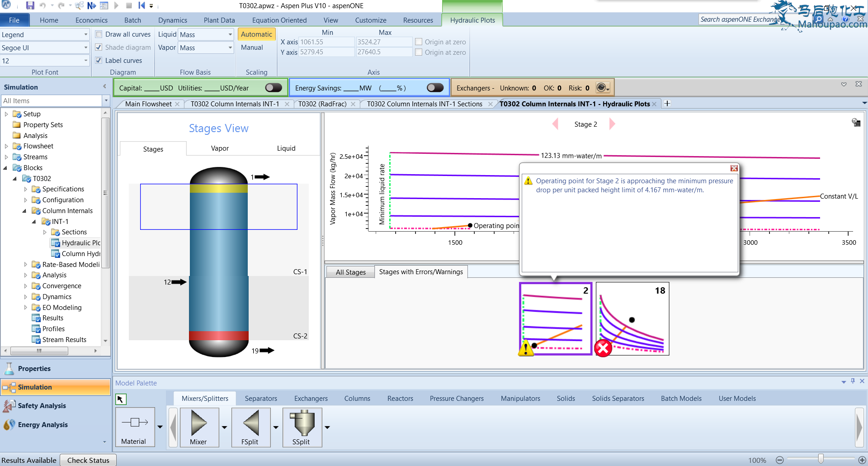This screenshot has width=868, height=466.
Task: Click the plot options icon at top right
Action: coord(856,122)
